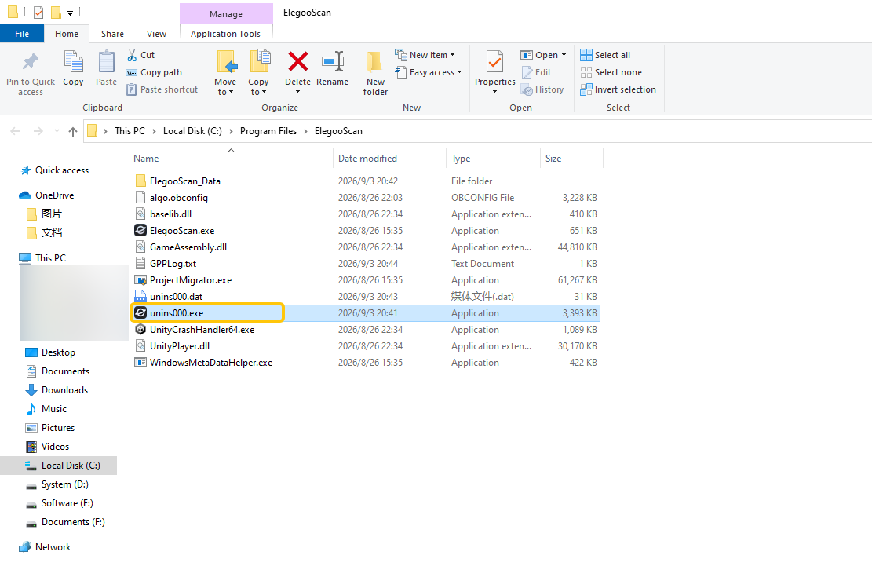Select the GameAssembly.dll file
The height and width of the screenshot is (588, 872).
[x=188, y=247]
